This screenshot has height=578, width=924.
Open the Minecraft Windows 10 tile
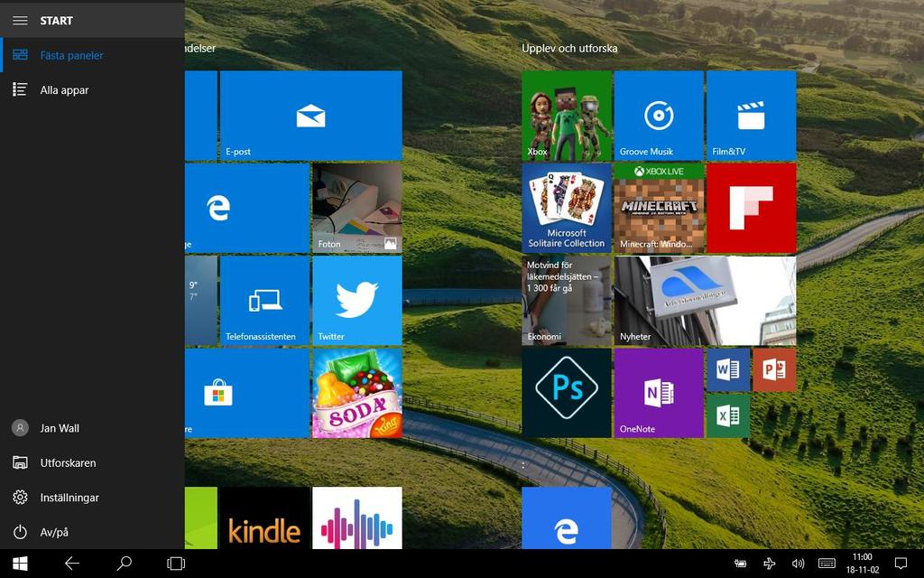(659, 209)
